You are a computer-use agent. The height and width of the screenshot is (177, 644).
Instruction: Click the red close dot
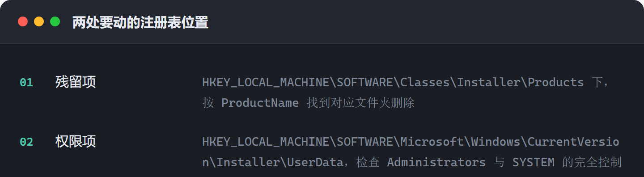pyautogui.click(x=23, y=21)
